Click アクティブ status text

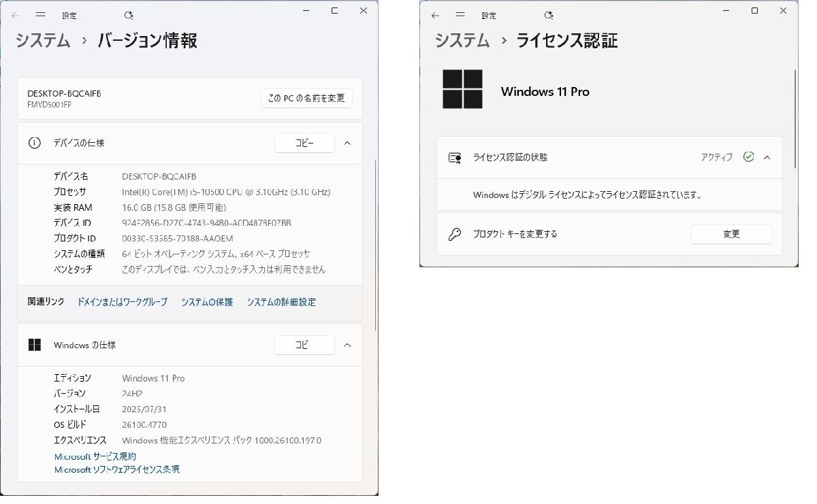point(717,157)
